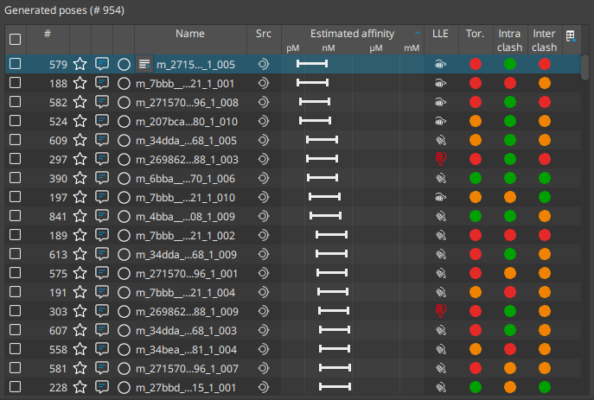Click the vertical scrollbar of the pose table

click(585, 67)
